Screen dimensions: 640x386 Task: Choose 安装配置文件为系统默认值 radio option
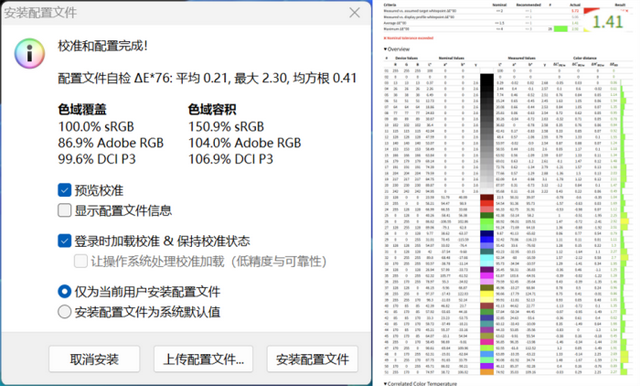pyautogui.click(x=64, y=312)
